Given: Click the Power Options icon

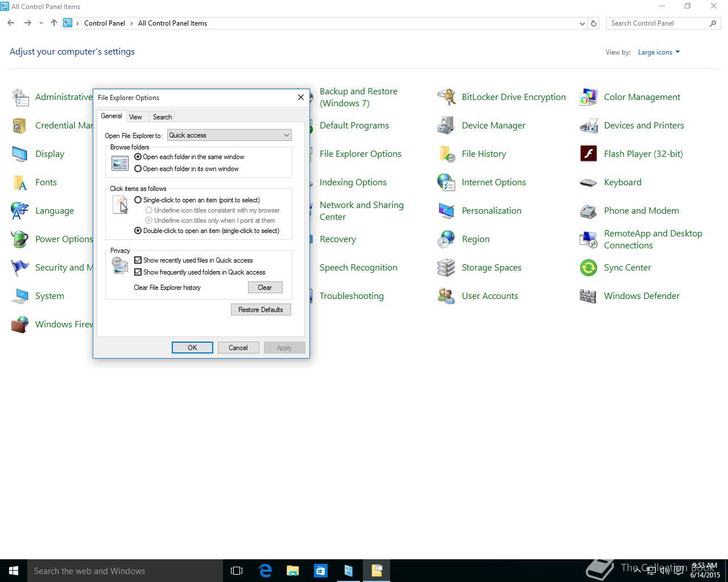Looking at the screenshot, I should point(20,239).
